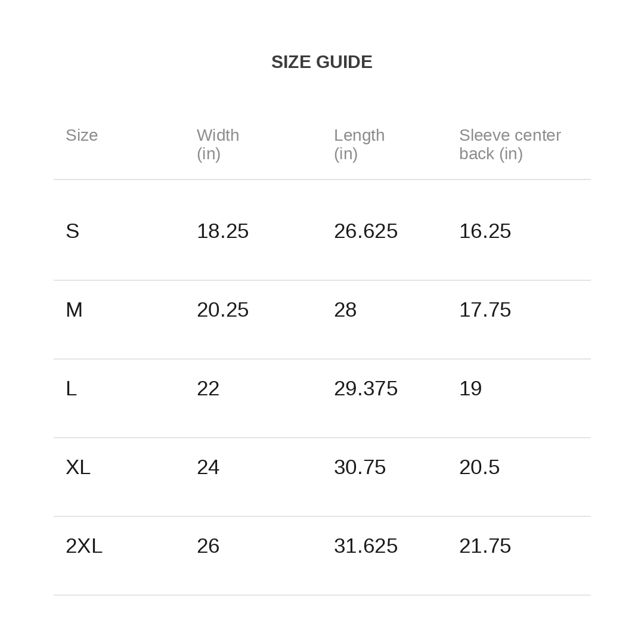Click the 20.5 sleeve value
This screenshot has height=644, width=644.
479,467
